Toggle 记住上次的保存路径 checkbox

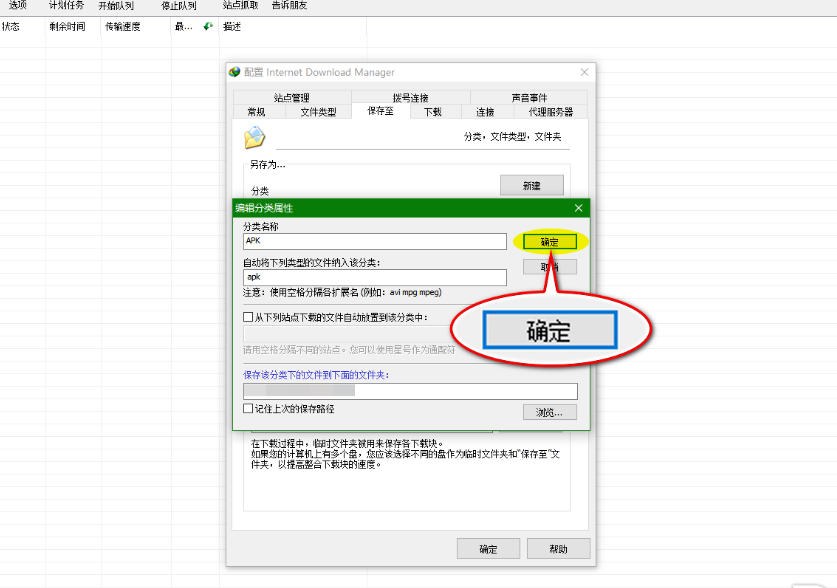[248, 408]
